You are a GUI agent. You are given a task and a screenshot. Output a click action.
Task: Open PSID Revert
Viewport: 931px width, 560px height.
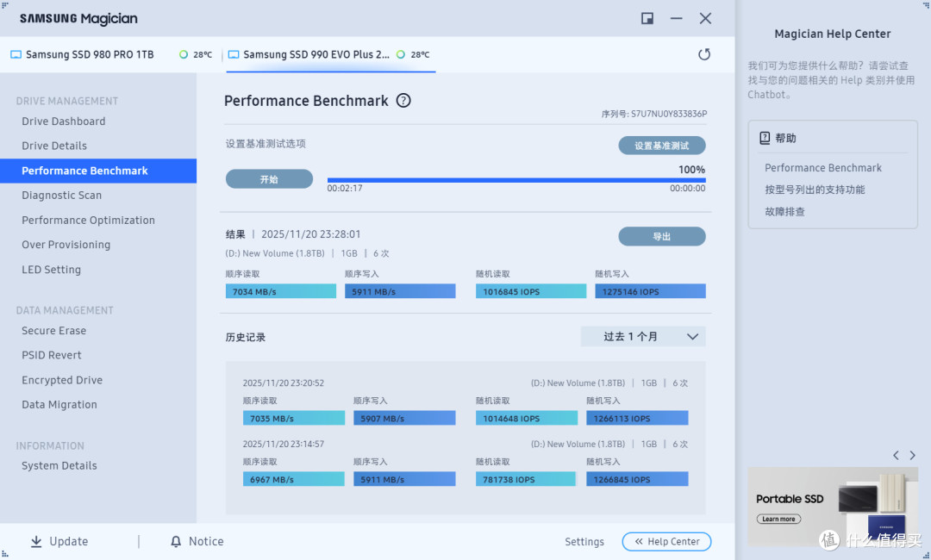[52, 355]
